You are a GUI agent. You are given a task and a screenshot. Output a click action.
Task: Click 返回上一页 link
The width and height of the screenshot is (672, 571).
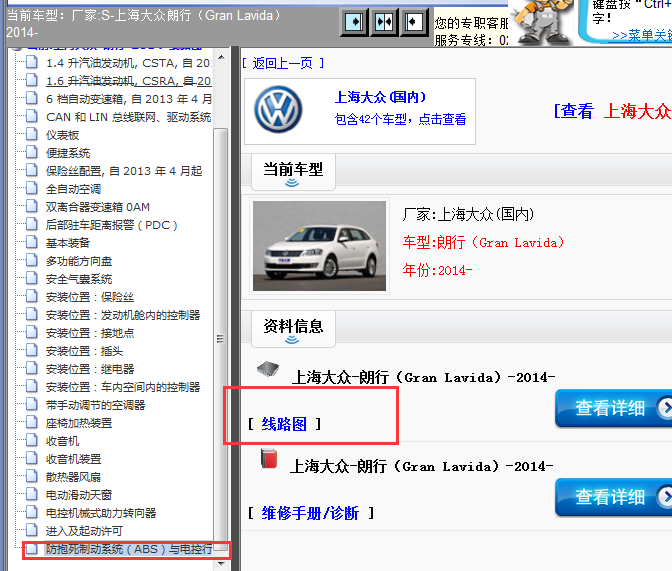pyautogui.click(x=283, y=63)
